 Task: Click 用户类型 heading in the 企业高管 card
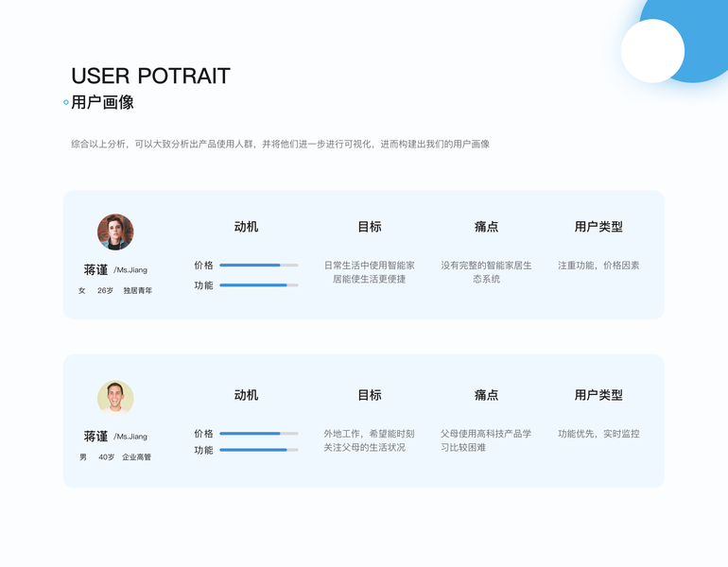point(598,395)
